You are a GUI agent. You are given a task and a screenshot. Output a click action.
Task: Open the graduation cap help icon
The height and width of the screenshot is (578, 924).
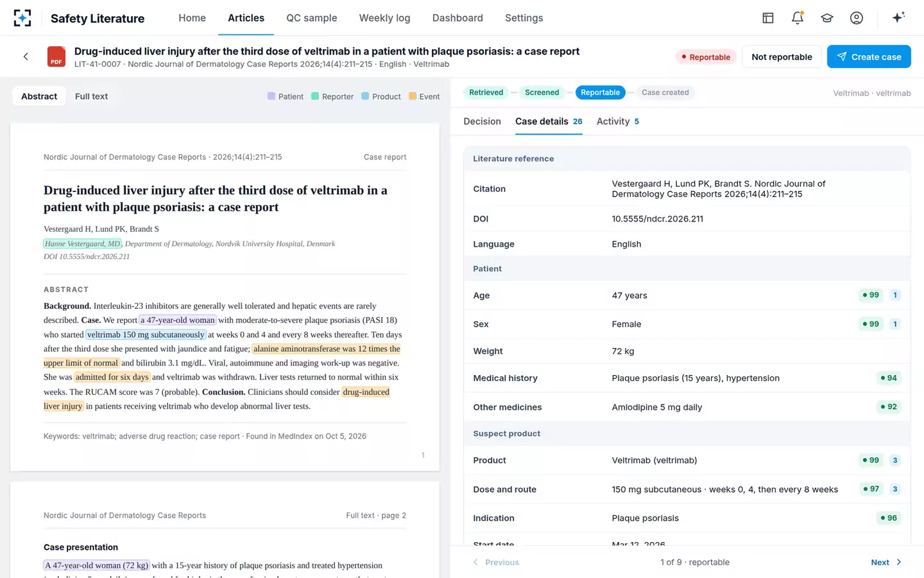tap(827, 18)
